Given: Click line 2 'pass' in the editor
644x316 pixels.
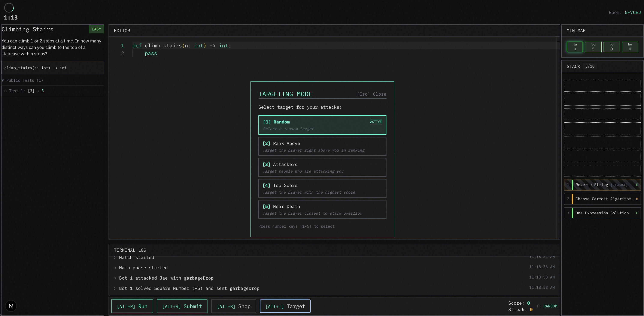Looking at the screenshot, I should 151,54.
